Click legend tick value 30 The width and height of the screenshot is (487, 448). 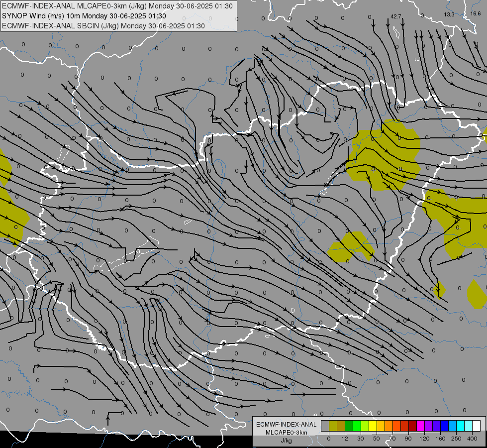361,439
